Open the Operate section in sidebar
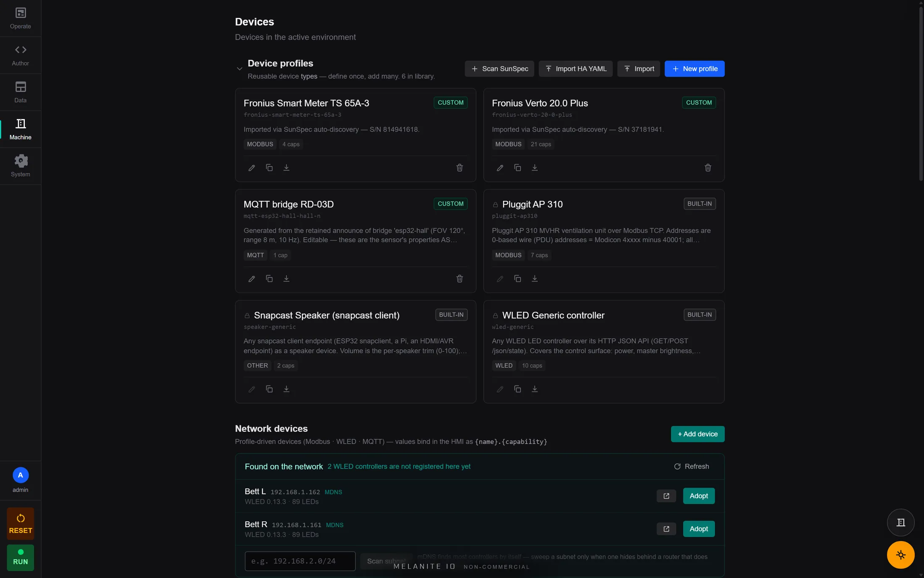The width and height of the screenshot is (924, 578). click(x=21, y=18)
